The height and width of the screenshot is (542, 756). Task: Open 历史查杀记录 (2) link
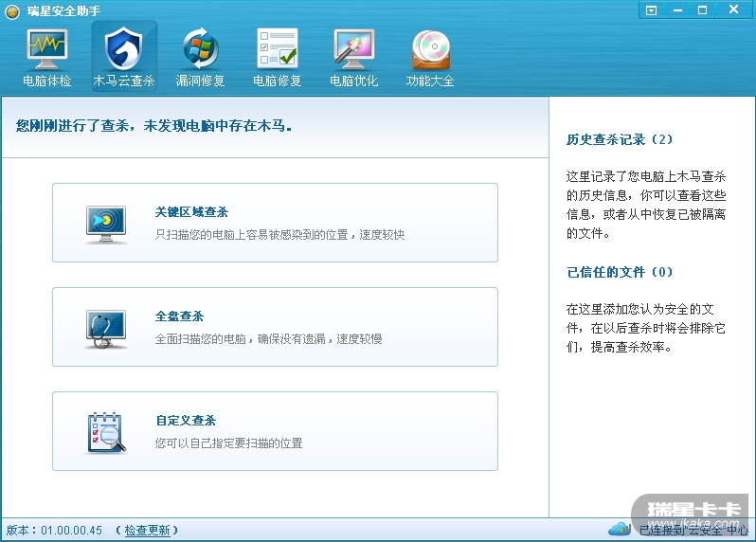tap(620, 140)
